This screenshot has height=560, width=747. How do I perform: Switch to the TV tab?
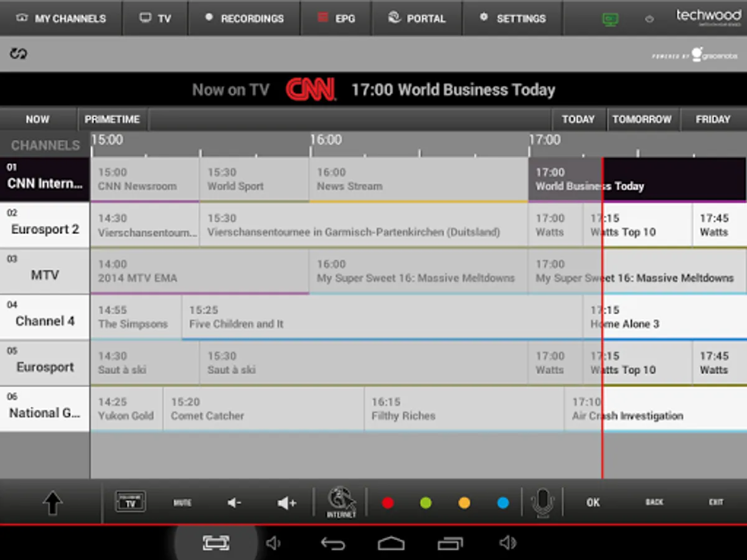point(155,18)
